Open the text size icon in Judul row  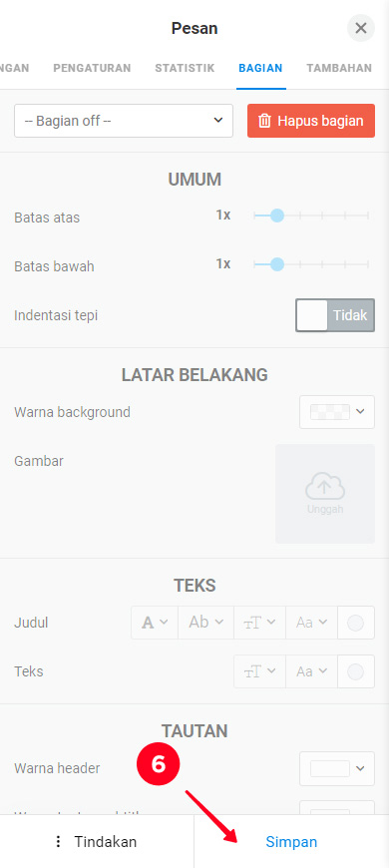(259, 623)
